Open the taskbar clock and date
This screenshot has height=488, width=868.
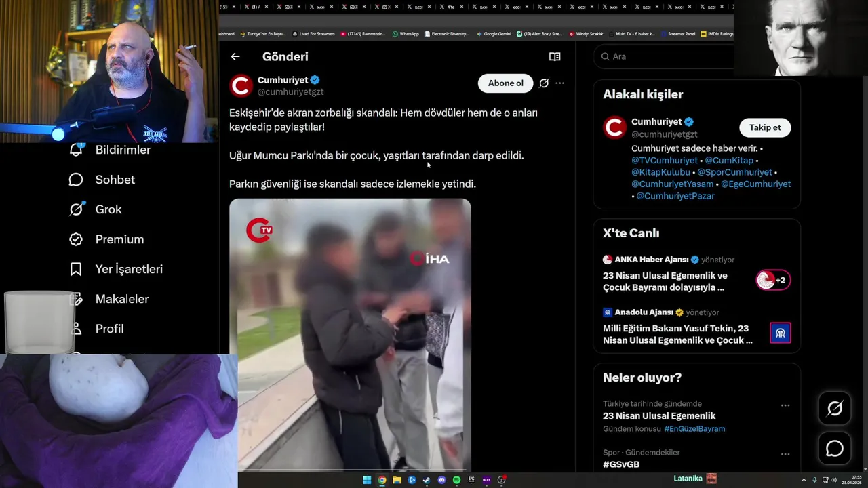click(x=852, y=480)
